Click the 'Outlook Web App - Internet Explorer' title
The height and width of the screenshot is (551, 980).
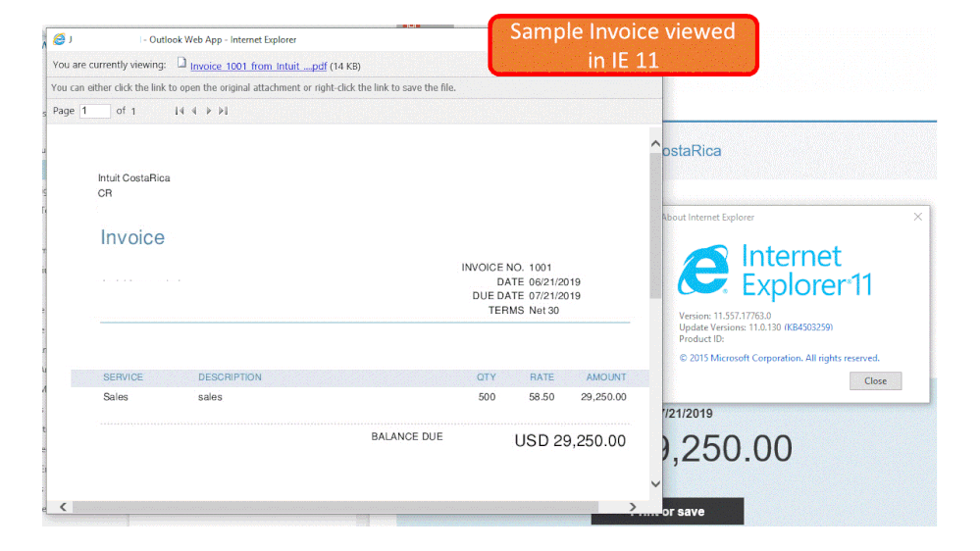point(223,39)
